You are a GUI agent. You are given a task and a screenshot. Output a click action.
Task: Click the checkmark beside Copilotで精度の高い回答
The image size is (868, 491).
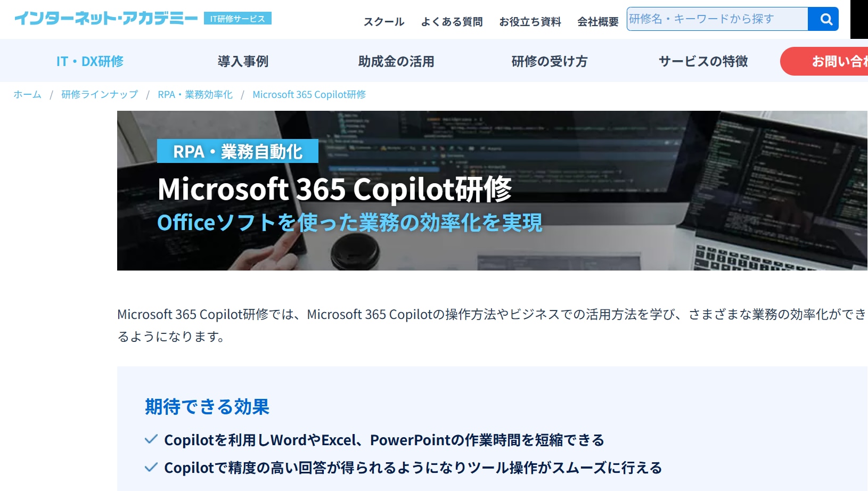click(151, 468)
